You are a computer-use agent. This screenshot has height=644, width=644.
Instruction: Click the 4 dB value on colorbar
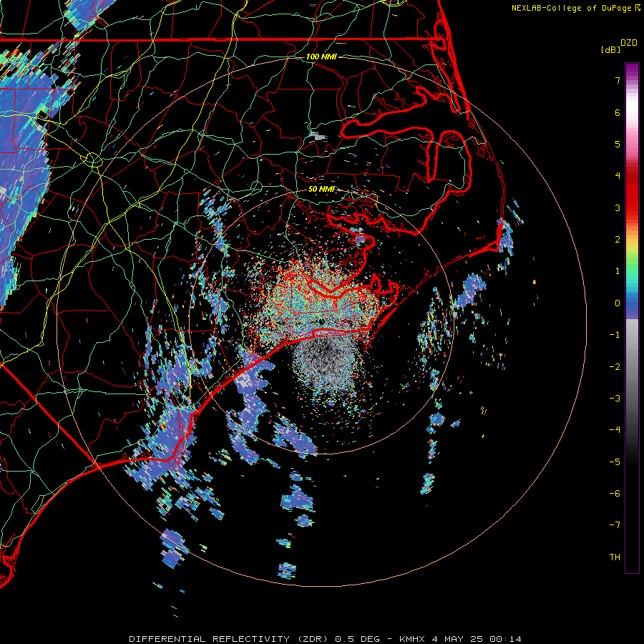(x=618, y=176)
